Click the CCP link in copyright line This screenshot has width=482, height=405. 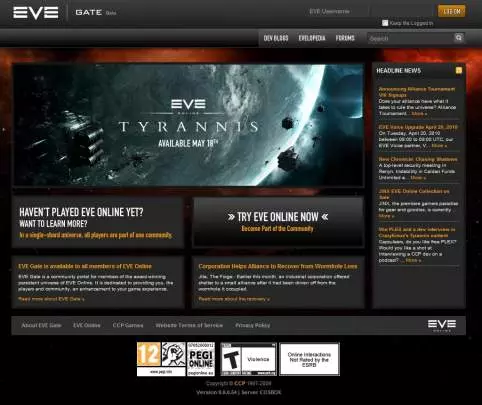240,383
